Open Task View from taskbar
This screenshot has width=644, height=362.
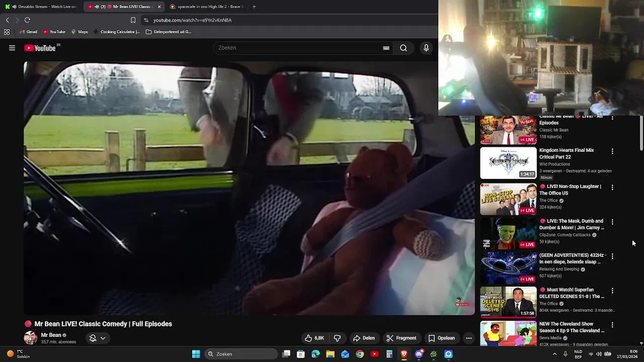tap(286, 354)
